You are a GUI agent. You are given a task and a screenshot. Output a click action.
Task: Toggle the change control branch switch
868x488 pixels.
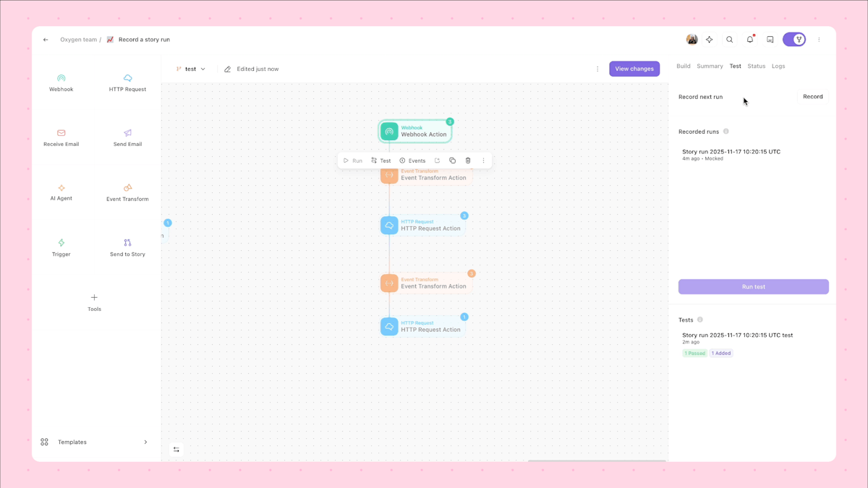(x=794, y=40)
